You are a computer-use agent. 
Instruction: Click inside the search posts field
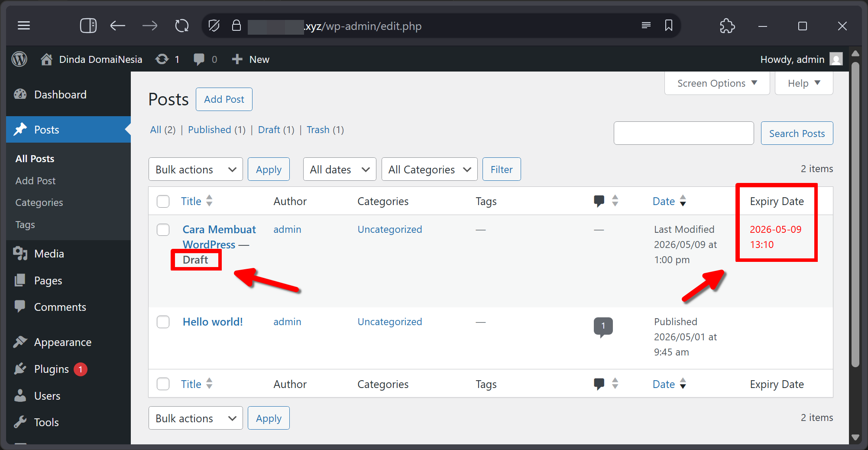coord(684,133)
